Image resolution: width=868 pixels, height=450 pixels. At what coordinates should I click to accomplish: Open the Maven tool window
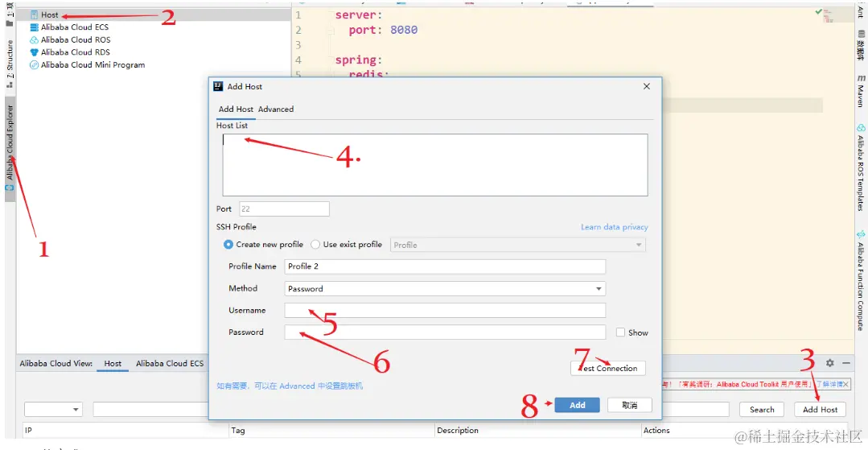(861, 90)
